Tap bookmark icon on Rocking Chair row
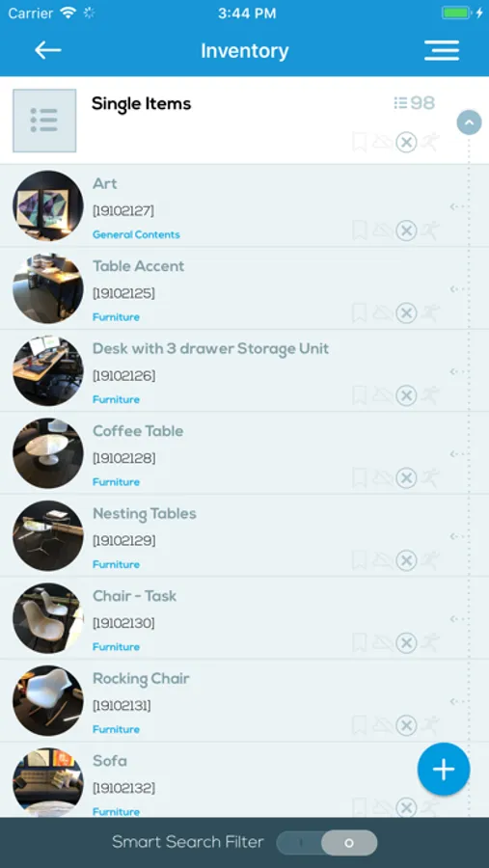489x868 pixels. (360, 724)
